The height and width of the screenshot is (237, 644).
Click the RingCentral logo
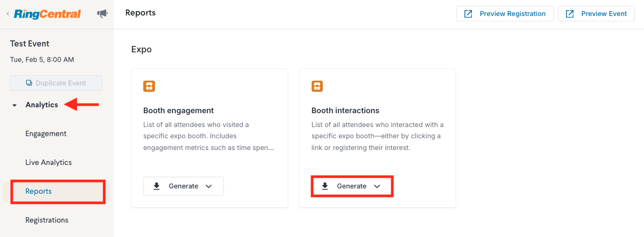pyautogui.click(x=47, y=14)
